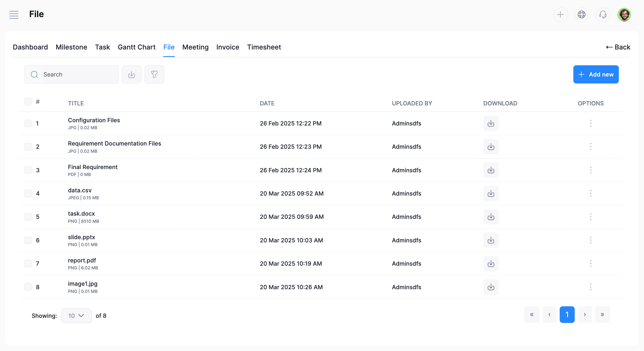Click the plus quick-add icon in header
The height and width of the screenshot is (351, 644).
(560, 14)
